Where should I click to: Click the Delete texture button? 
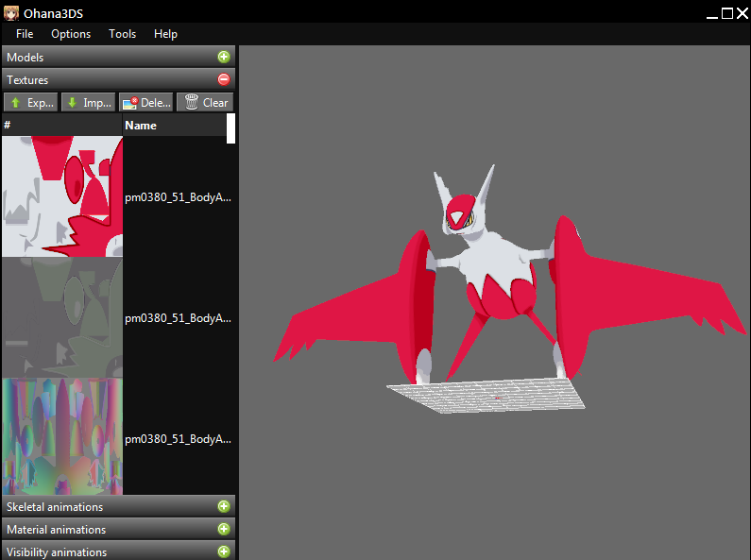[145, 102]
